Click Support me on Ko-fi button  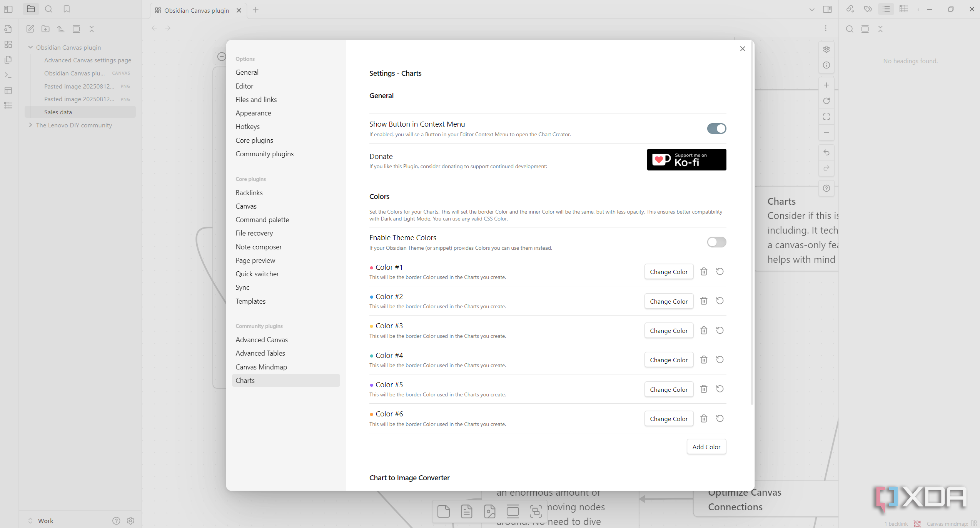[686, 160]
